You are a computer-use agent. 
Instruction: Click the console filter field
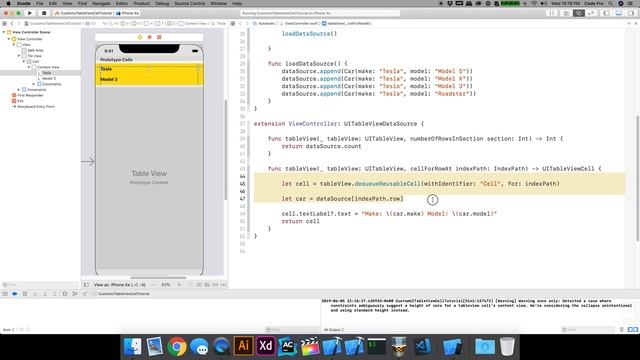[588, 329]
